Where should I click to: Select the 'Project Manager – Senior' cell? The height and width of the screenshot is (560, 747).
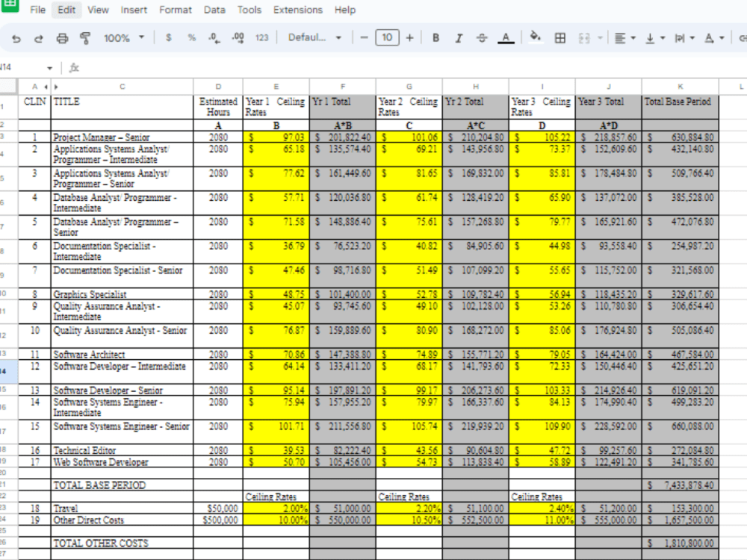coord(122,137)
